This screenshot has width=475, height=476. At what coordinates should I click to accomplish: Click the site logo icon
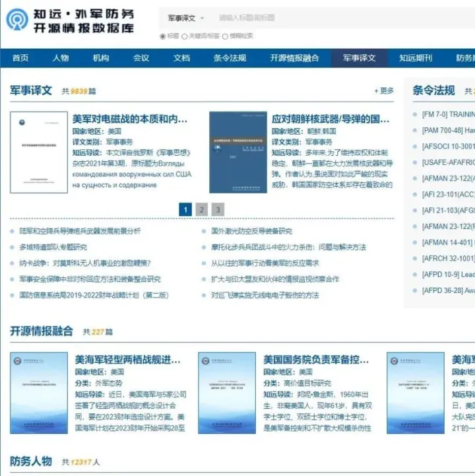pos(17,20)
